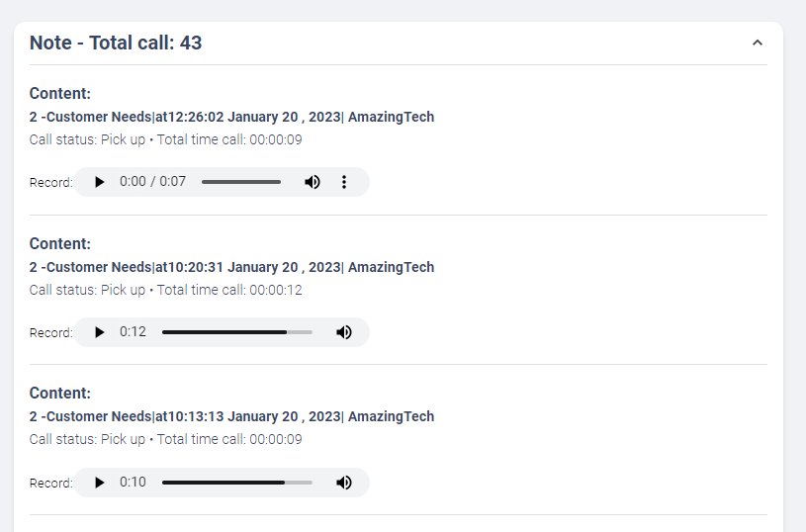806x532 pixels.
Task: Click the 12:26:02 January 20 note title
Action: coord(231,117)
